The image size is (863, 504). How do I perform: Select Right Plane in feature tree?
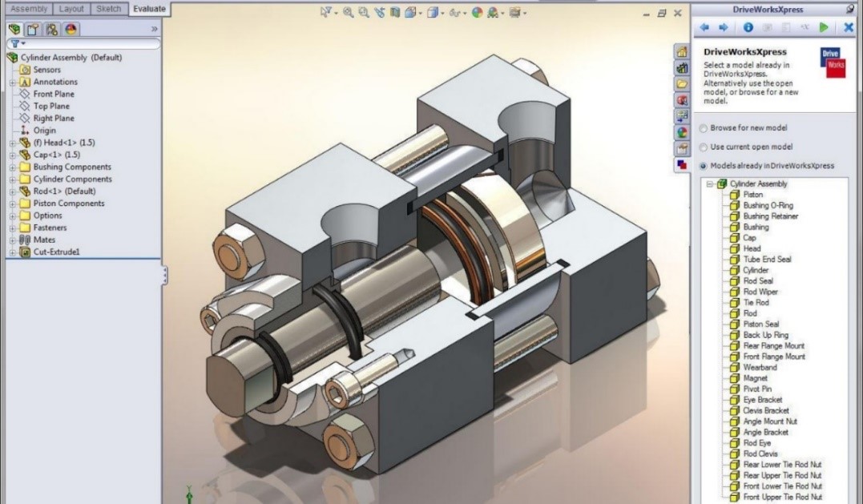click(54, 119)
